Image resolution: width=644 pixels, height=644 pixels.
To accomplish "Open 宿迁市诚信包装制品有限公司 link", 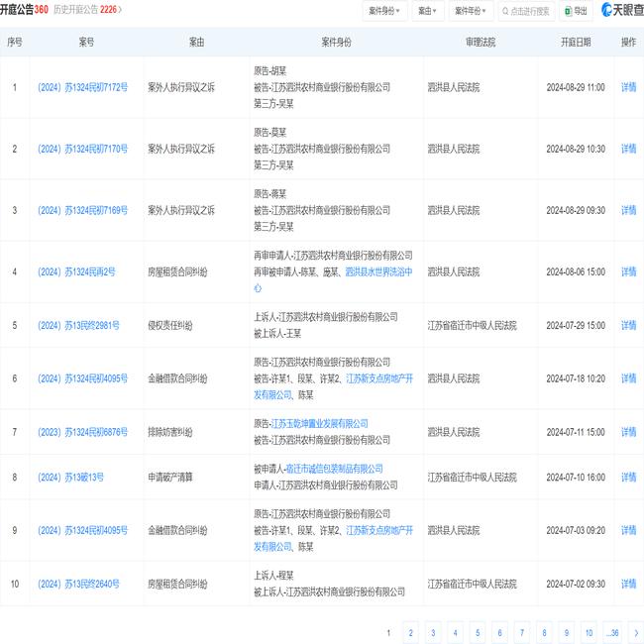I will [x=334, y=469].
